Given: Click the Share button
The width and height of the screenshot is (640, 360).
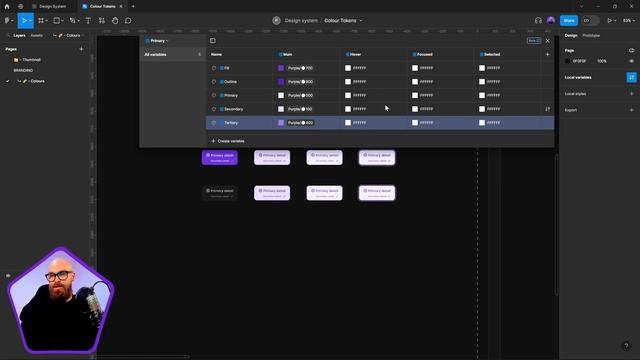Looking at the screenshot, I should (x=569, y=20).
